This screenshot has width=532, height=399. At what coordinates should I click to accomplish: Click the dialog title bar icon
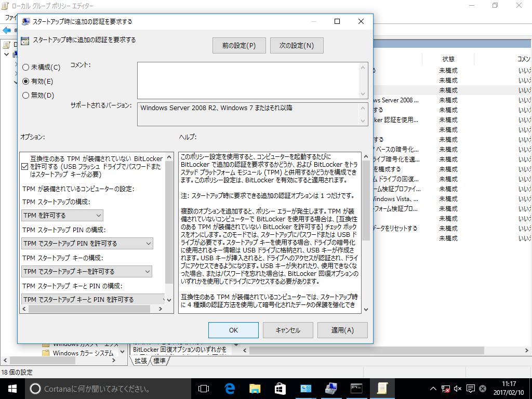(x=25, y=22)
